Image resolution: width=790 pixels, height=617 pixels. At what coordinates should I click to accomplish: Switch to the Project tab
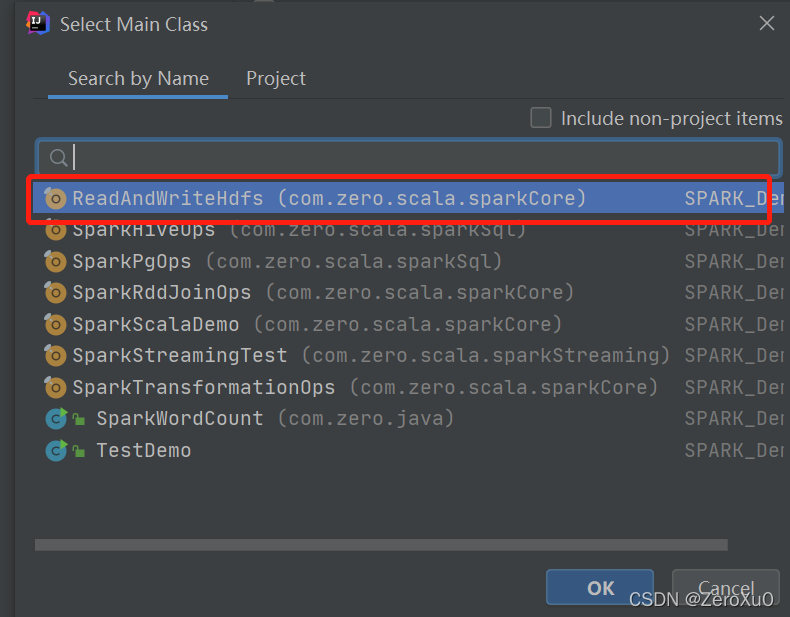coord(276,79)
